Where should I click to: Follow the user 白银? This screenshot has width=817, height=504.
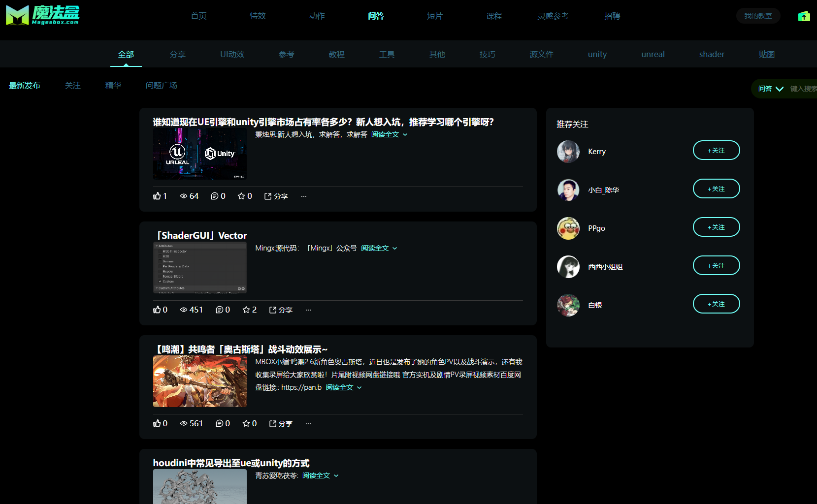716,304
